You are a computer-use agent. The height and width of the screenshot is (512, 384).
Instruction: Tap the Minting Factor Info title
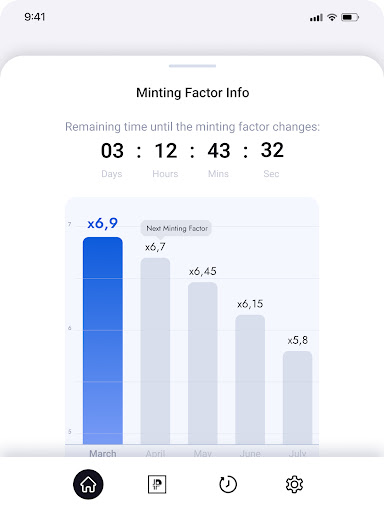[x=193, y=93]
